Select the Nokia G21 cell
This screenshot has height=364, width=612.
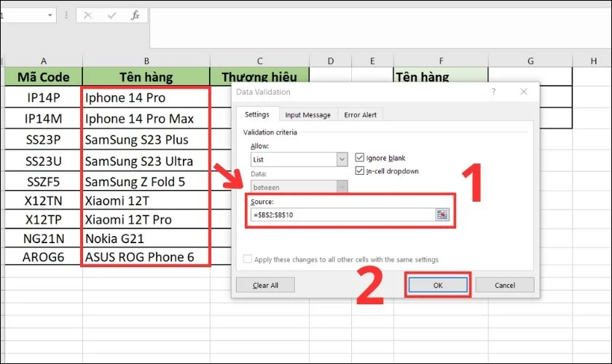click(146, 238)
